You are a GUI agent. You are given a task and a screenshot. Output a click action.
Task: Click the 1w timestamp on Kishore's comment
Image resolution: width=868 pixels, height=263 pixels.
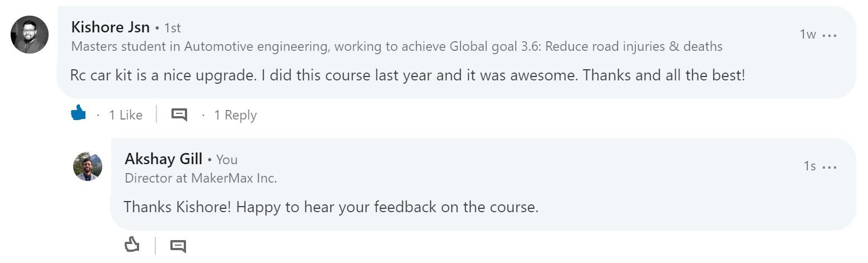click(808, 35)
